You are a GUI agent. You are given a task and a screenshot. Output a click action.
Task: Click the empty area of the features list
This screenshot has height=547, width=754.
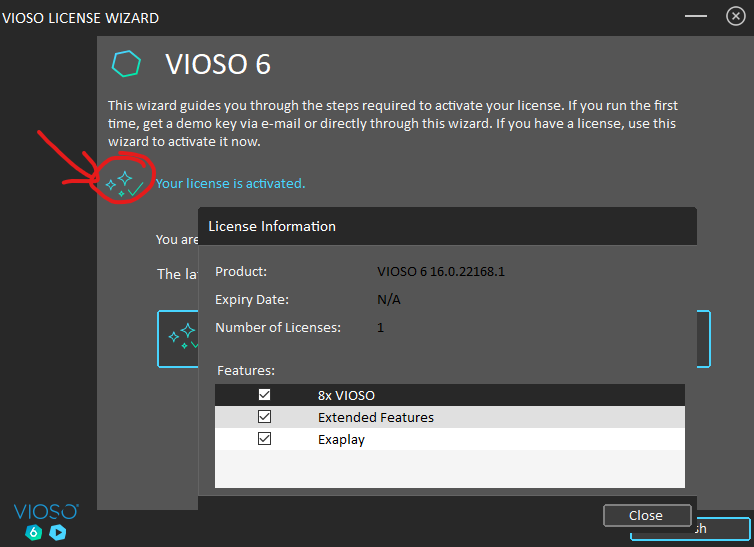tap(450, 469)
